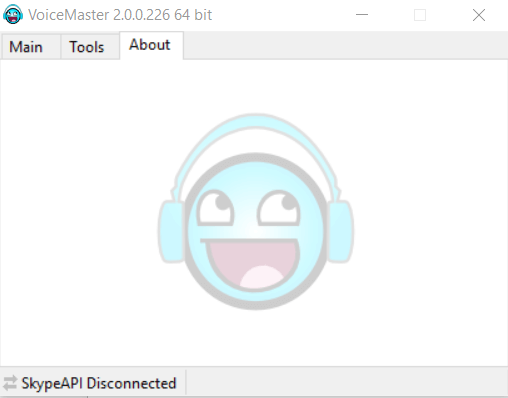Switch to the Main tab

coord(31,47)
